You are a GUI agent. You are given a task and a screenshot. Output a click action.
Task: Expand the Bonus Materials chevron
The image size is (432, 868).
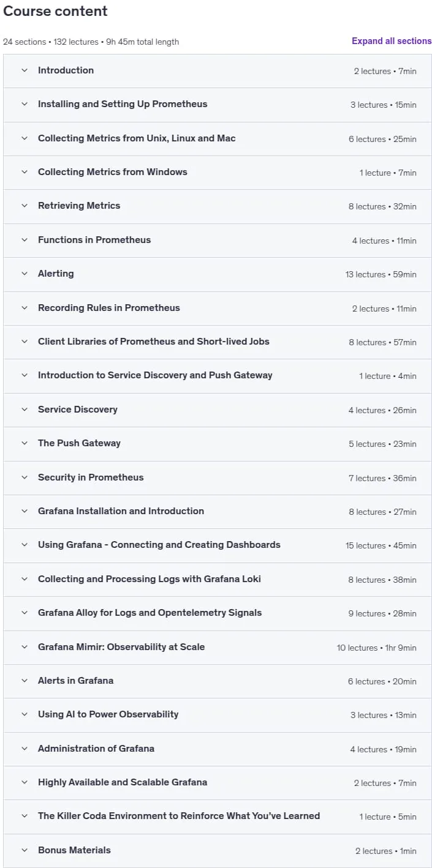pos(25,850)
